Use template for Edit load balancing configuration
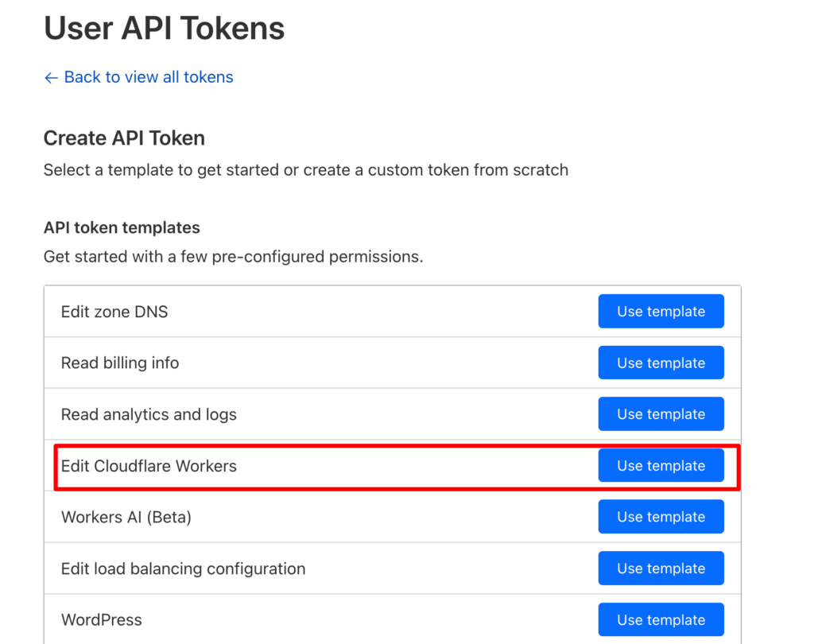Image resolution: width=814 pixels, height=644 pixels. (x=661, y=568)
